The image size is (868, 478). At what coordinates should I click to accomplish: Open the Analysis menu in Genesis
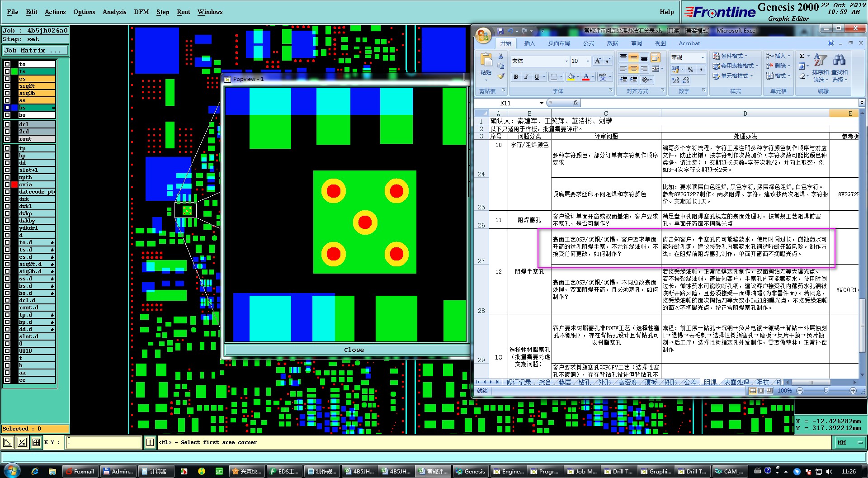click(114, 12)
